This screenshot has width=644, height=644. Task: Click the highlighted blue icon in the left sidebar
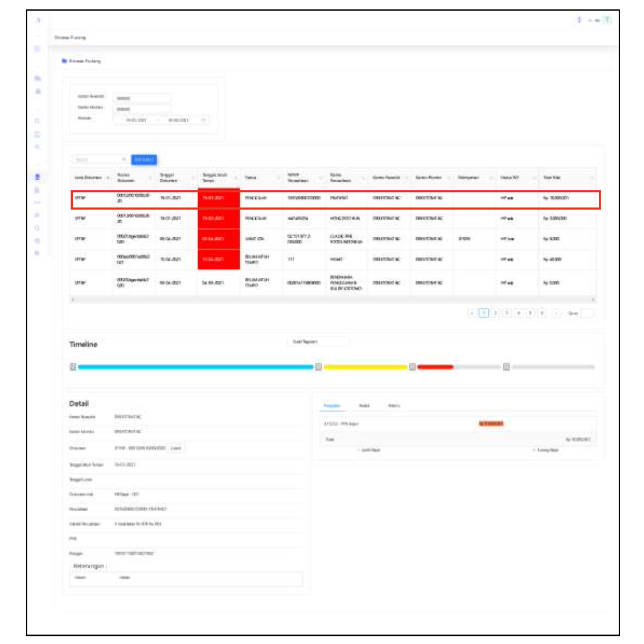tap(38, 177)
